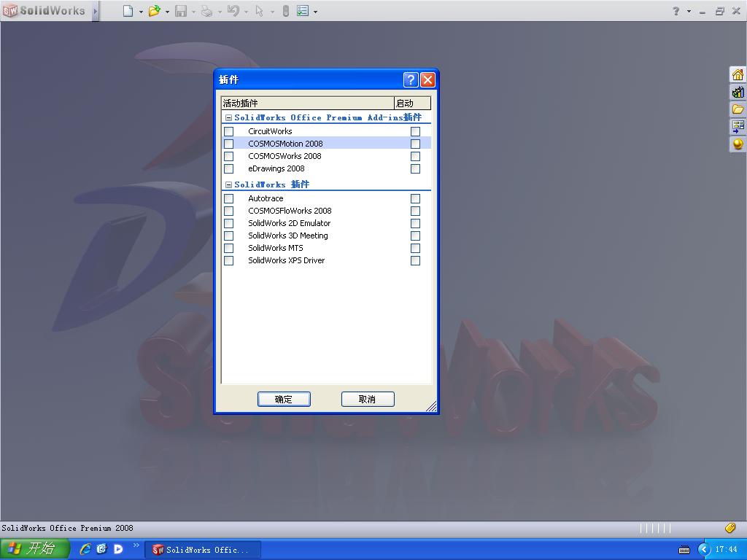Select the COSMOSMotion 2008 row text
Image resolution: width=747 pixels, height=560 pixels.
[285, 144]
